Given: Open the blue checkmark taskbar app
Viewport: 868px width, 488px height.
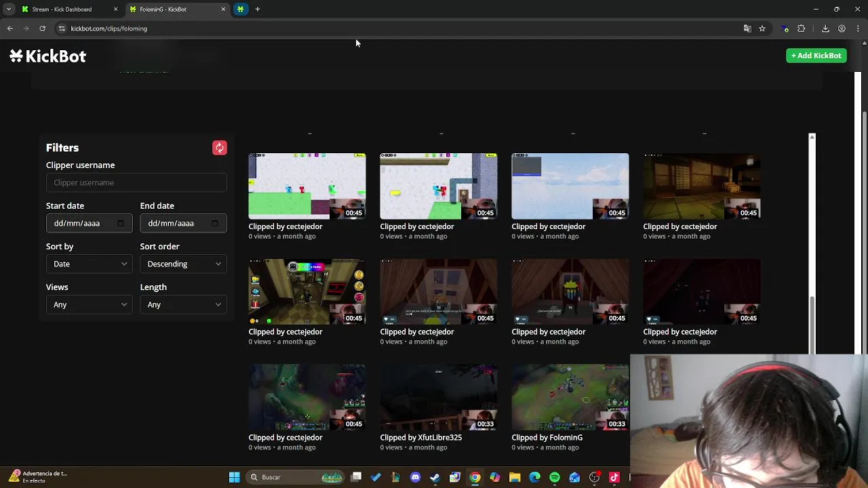Looking at the screenshot, I should click(376, 477).
